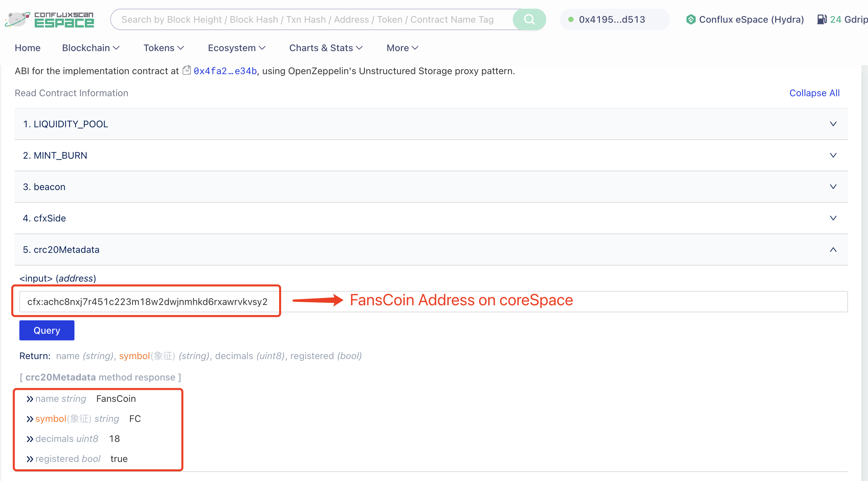Viewport: 868px width, 481px height.
Task: Open the Tokens dropdown menu
Action: tap(163, 48)
